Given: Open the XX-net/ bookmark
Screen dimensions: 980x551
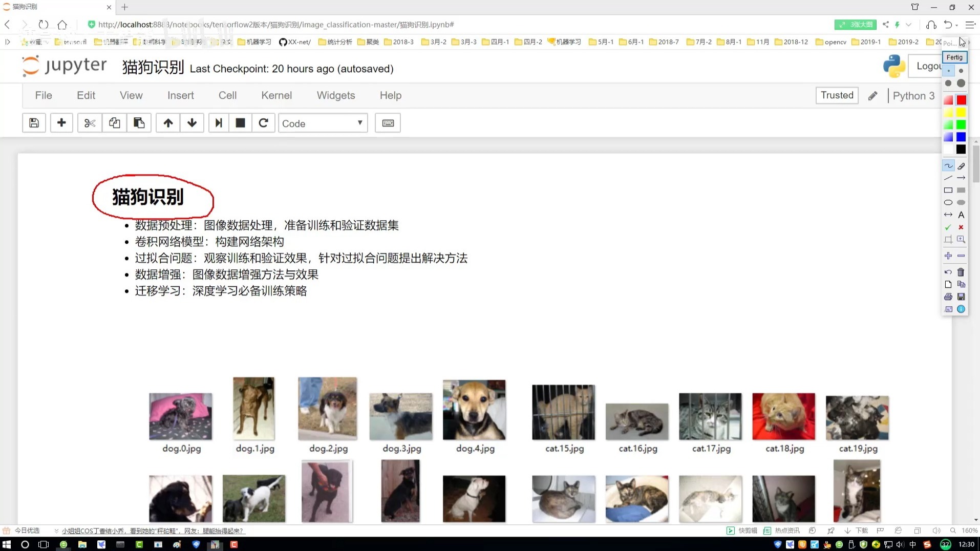Looking at the screenshot, I should pos(295,42).
